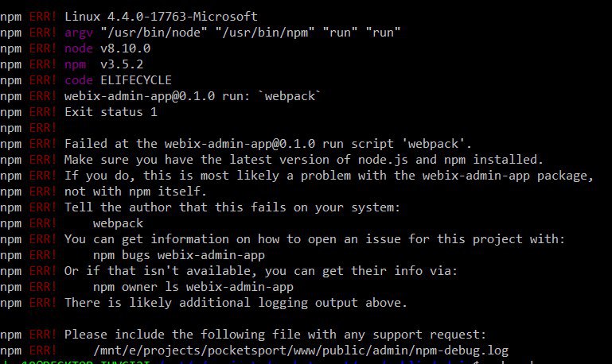Click the 'node' label in purple
The image size is (612, 364).
pyautogui.click(x=79, y=48)
